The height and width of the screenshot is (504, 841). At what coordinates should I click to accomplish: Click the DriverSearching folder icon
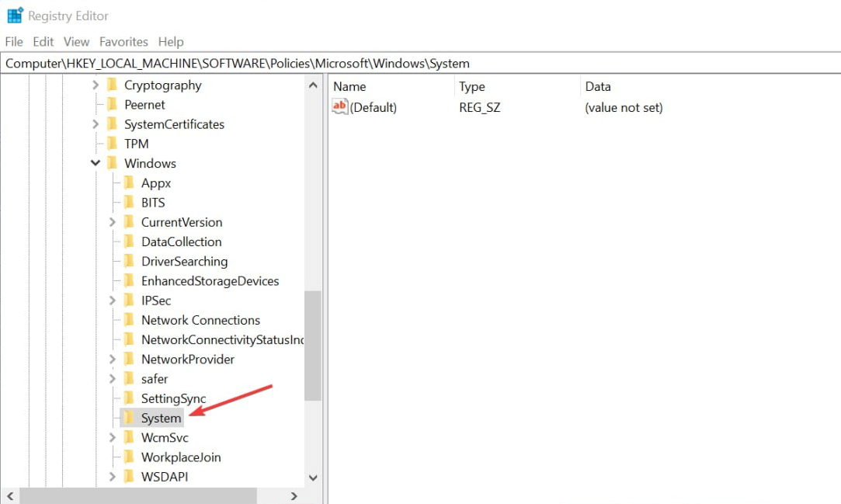tap(129, 261)
